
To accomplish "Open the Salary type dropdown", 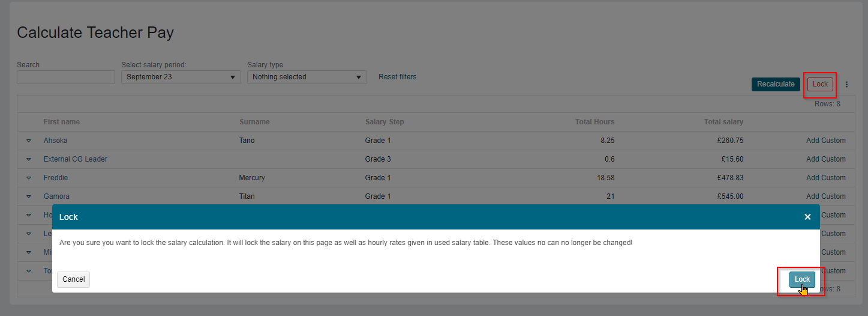I will click(307, 77).
